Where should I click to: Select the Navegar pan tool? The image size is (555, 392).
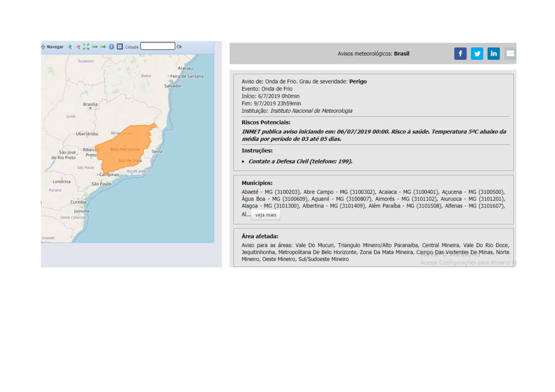tap(52, 46)
